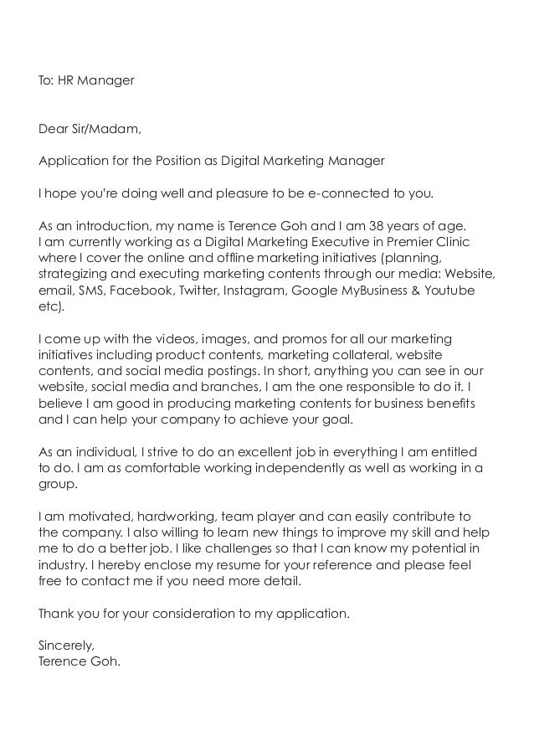Click the 'Sincerely,' closing line
Image resolution: width=534 pixels, height=756 pixels.
click(66, 645)
